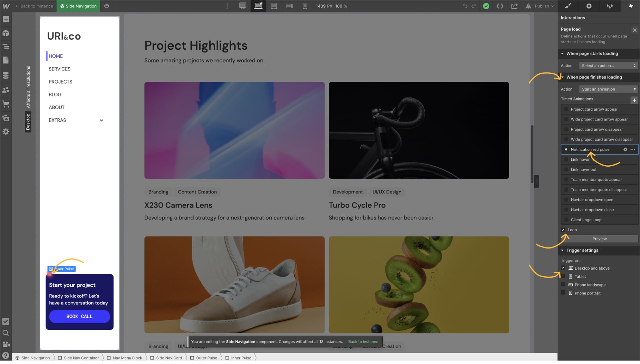This screenshot has width=640, height=364.
Task: Open the Ecommerce cart panel
Action: pyautogui.click(x=6, y=104)
